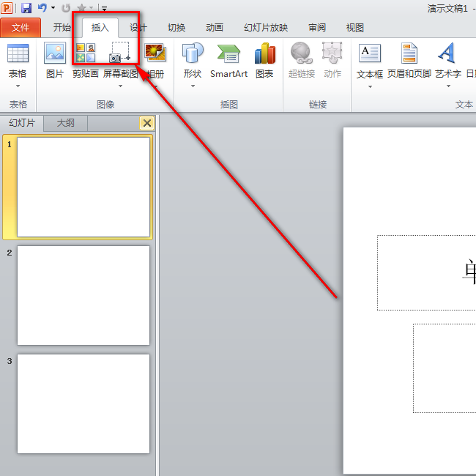The width and height of the screenshot is (476, 476).
Task: Undo the last action
Action: [42, 8]
